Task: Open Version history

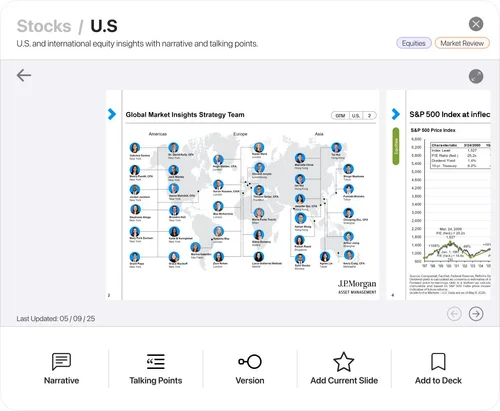Action: click(250, 369)
